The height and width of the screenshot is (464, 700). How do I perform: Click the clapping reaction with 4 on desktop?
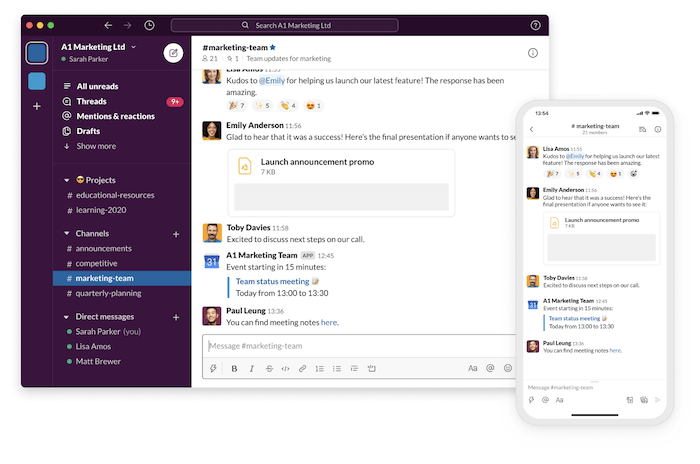pyautogui.click(x=288, y=106)
